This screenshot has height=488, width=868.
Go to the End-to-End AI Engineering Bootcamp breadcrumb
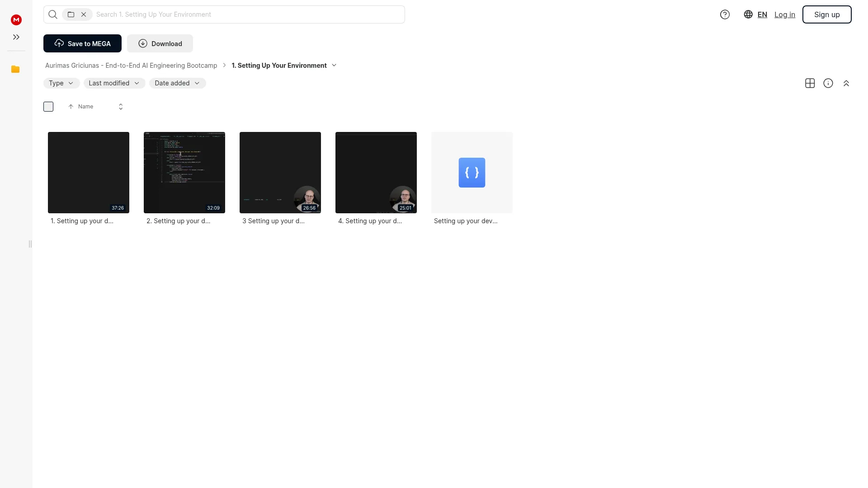click(x=131, y=66)
